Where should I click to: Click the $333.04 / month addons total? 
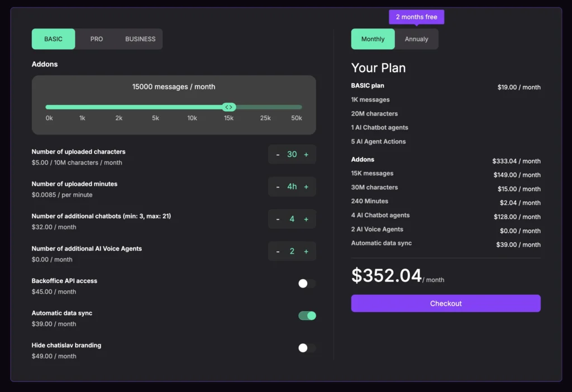coord(516,161)
